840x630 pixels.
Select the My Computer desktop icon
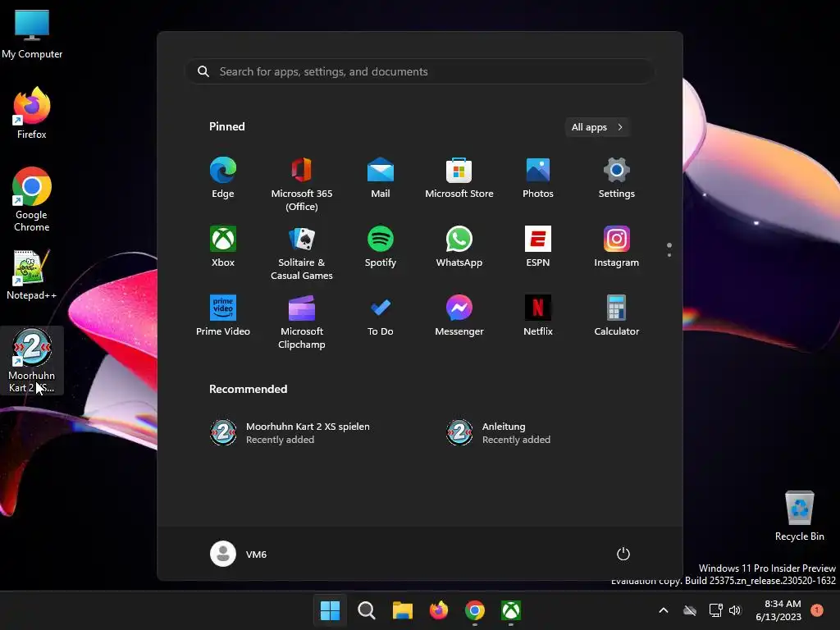coord(32,34)
